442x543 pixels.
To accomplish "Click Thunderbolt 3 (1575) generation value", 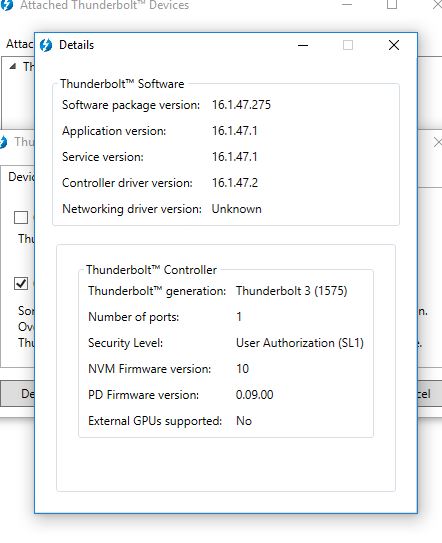I will pyautogui.click(x=291, y=291).
